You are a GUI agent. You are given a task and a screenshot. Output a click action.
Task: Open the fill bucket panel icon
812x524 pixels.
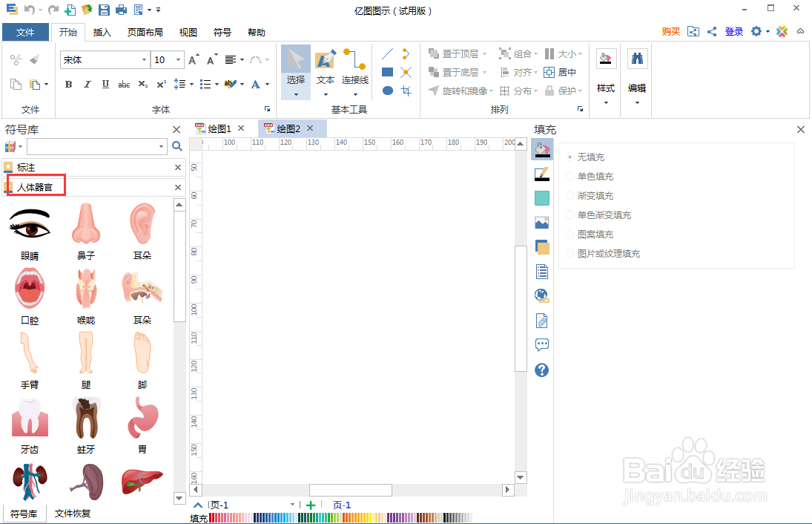click(542, 149)
